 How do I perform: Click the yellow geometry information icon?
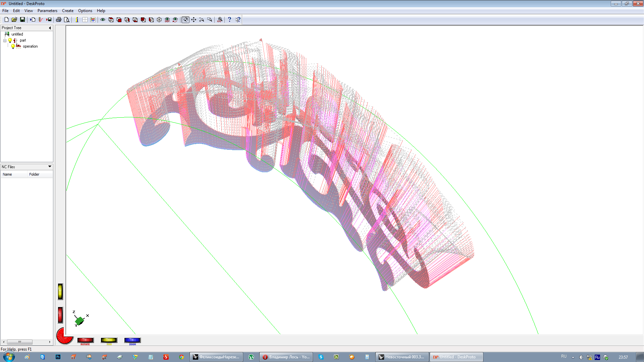coord(77,20)
